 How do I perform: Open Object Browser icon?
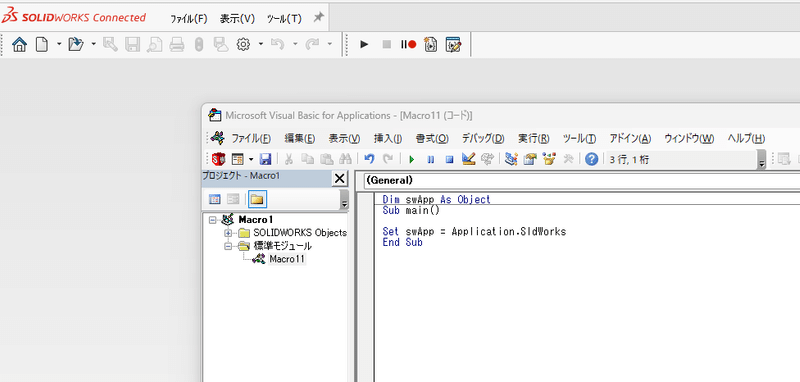[x=549, y=159]
